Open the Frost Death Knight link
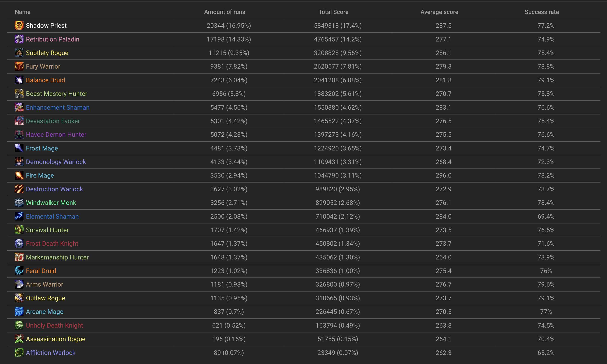Image resolution: width=607 pixels, height=364 pixels. pos(52,244)
